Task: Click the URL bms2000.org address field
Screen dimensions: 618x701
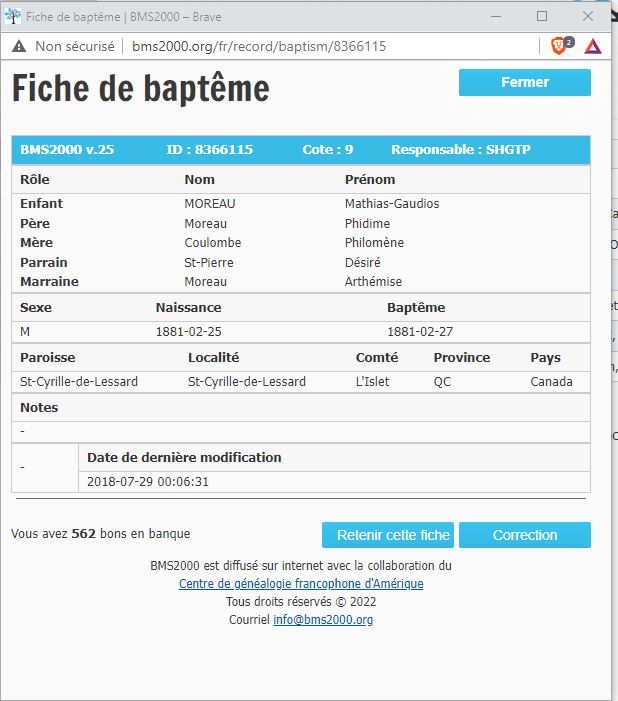Action: 259,46
